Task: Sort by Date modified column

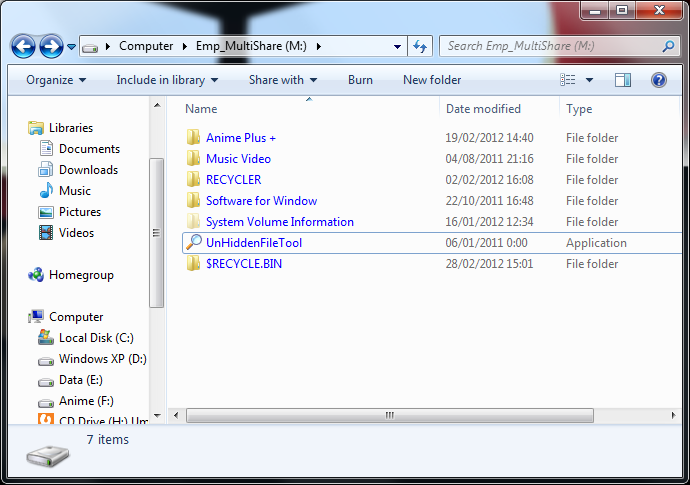Action: pos(483,109)
